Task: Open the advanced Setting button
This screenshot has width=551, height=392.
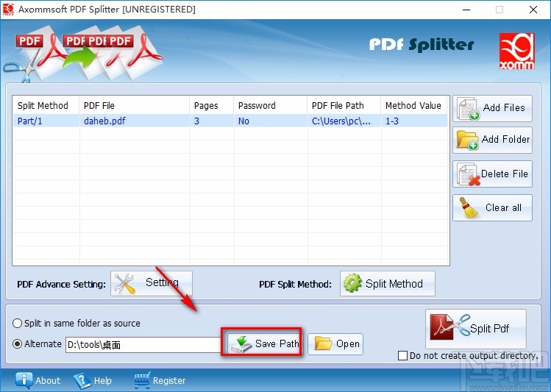Action: click(152, 283)
